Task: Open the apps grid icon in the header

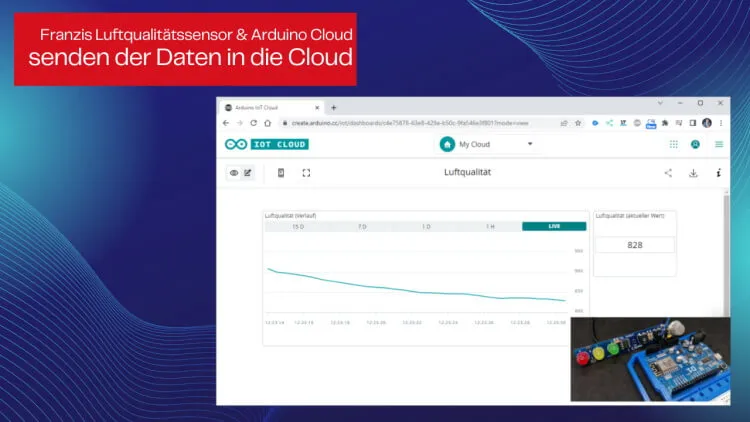Action: point(673,144)
